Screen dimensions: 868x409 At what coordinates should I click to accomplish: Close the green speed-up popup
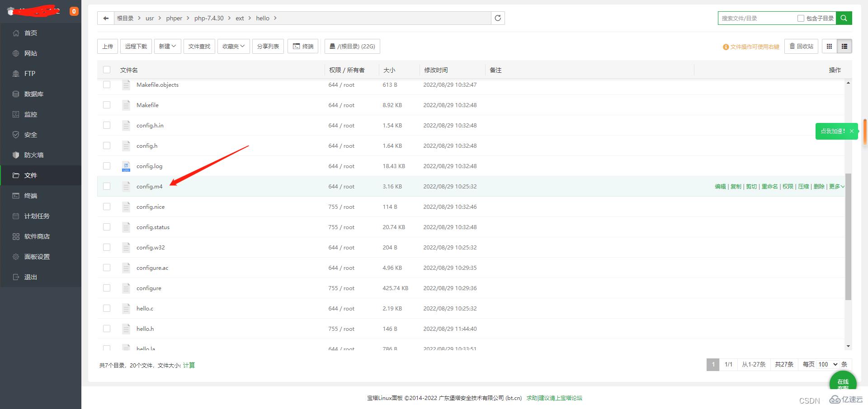tap(852, 131)
